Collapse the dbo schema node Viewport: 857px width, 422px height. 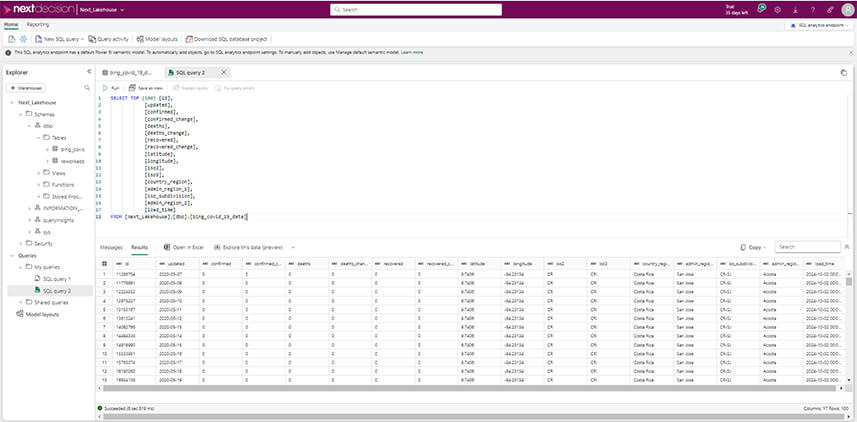point(30,126)
